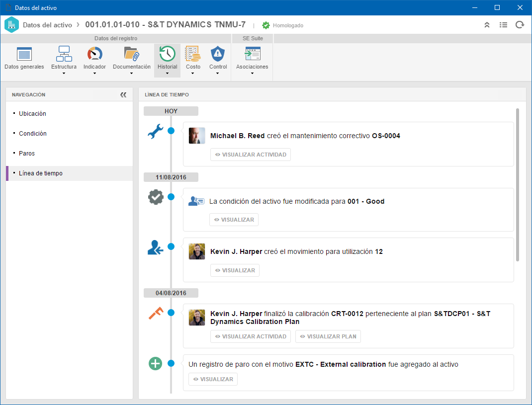Expand the Asociaciones dropdown arrow
Image resolution: width=532 pixels, height=405 pixels.
coord(252,73)
